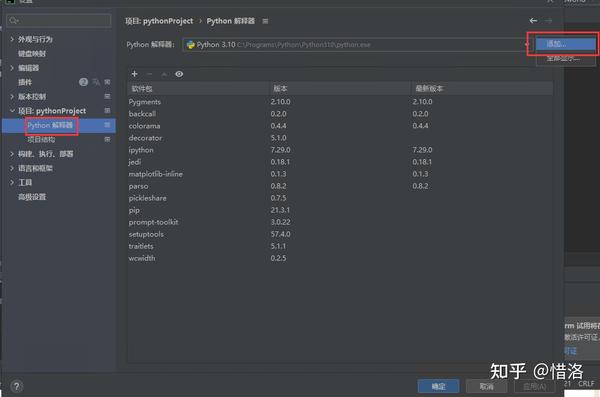
Task: Open the help question mark icon
Action: tap(16, 387)
